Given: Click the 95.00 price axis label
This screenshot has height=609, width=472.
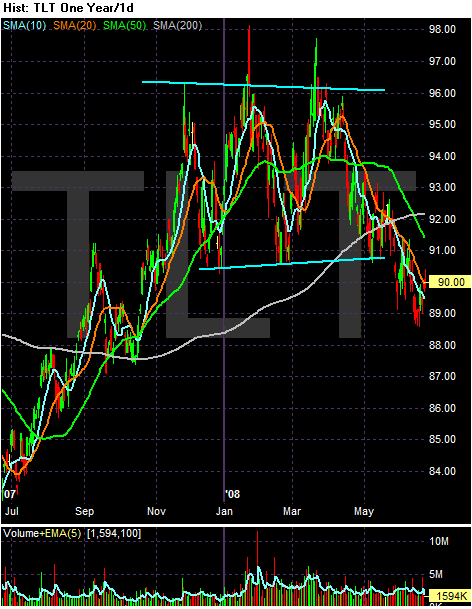Looking at the screenshot, I should pos(442,124).
